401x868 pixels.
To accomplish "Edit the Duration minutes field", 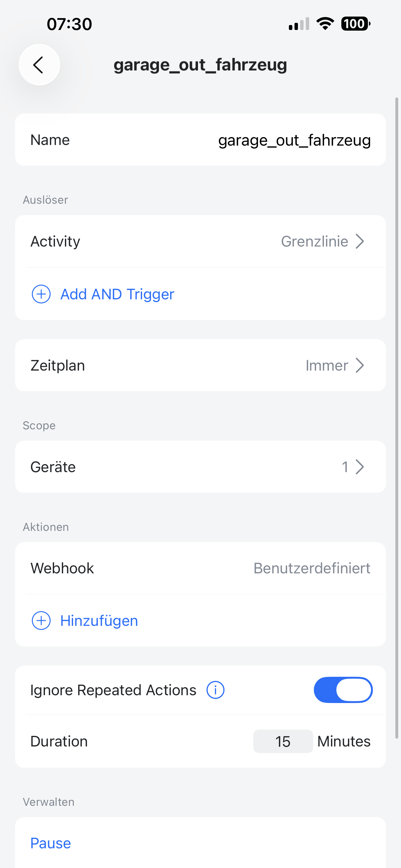I will [283, 741].
